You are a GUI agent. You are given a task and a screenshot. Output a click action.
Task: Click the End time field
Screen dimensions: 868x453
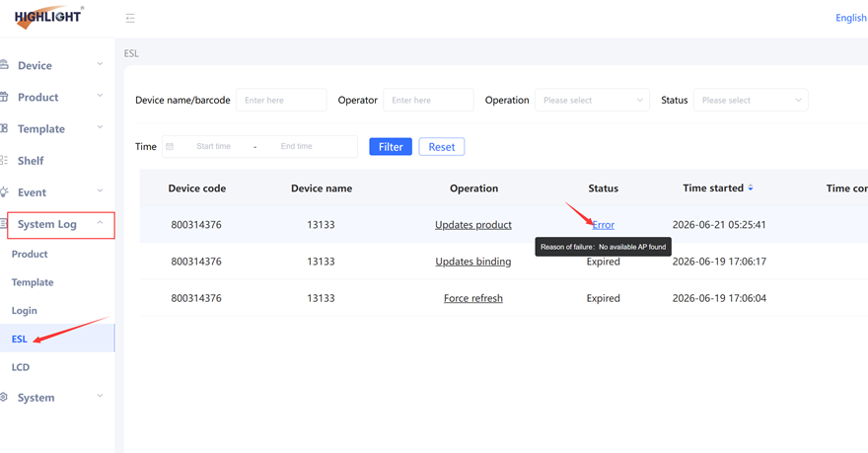click(297, 146)
